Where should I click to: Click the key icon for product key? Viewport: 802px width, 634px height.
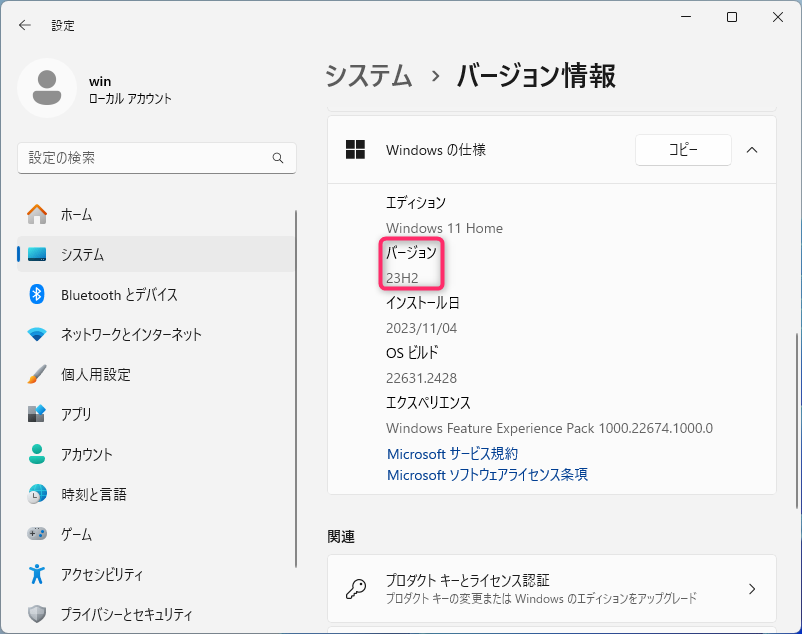click(356, 588)
